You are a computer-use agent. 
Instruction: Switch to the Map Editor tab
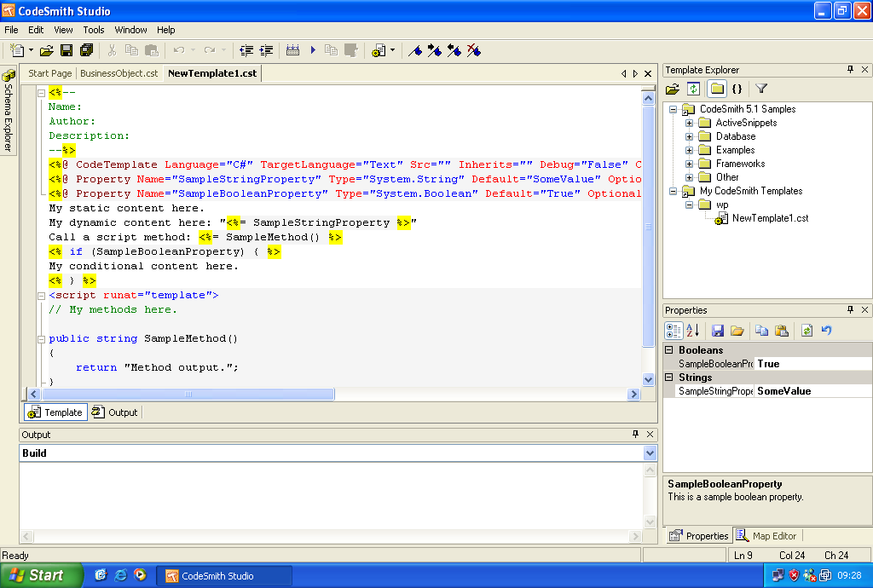point(768,536)
